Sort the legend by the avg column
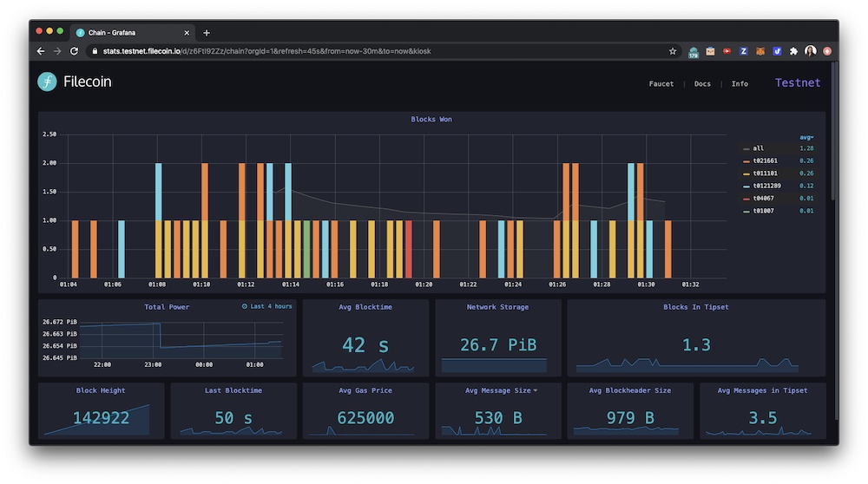 806,137
